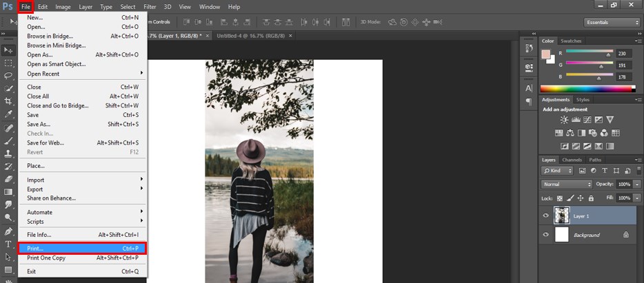Open the layer blend mode Normal dropdown
This screenshot has width=644, height=283.
coord(567,185)
